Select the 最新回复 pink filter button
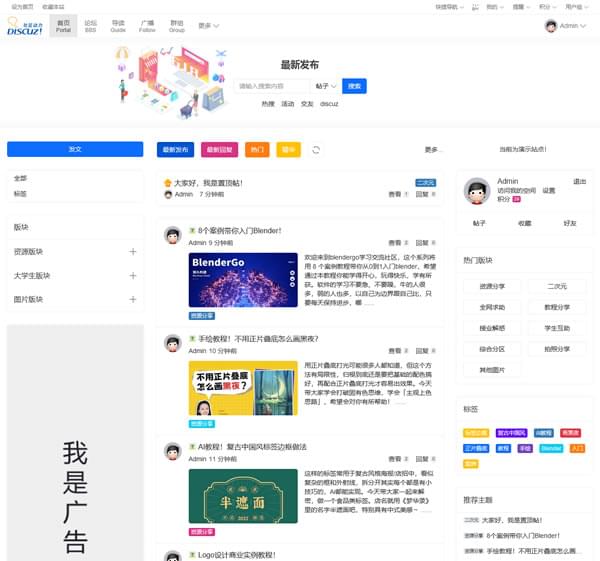Image resolution: width=600 pixels, height=561 pixels. point(219,150)
